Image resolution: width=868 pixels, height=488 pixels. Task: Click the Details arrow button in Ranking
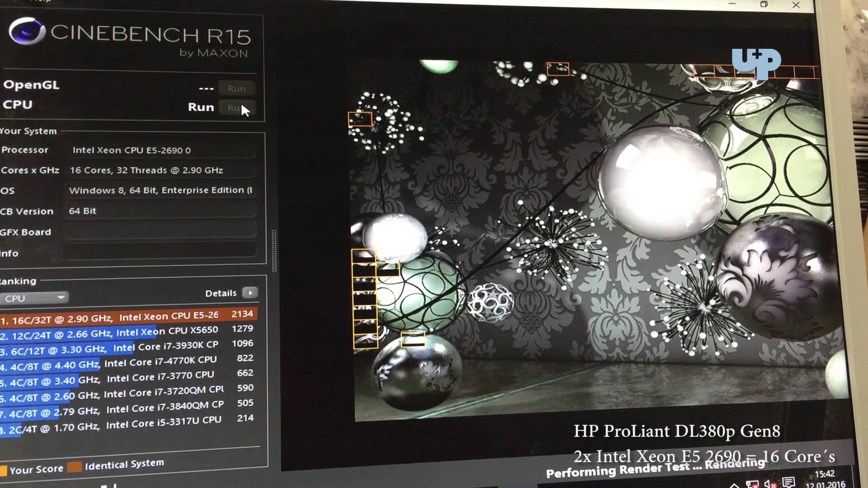pos(250,293)
